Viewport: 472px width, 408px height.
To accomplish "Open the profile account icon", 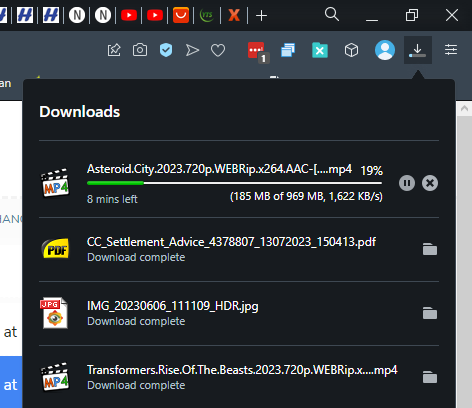I will (x=385, y=50).
